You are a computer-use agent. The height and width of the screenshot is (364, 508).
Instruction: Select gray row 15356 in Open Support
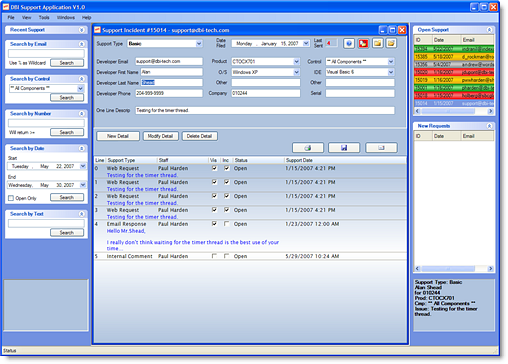454,64
